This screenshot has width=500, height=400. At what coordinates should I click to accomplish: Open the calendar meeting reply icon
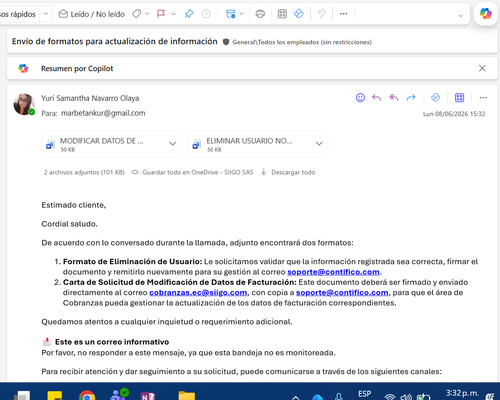230,14
